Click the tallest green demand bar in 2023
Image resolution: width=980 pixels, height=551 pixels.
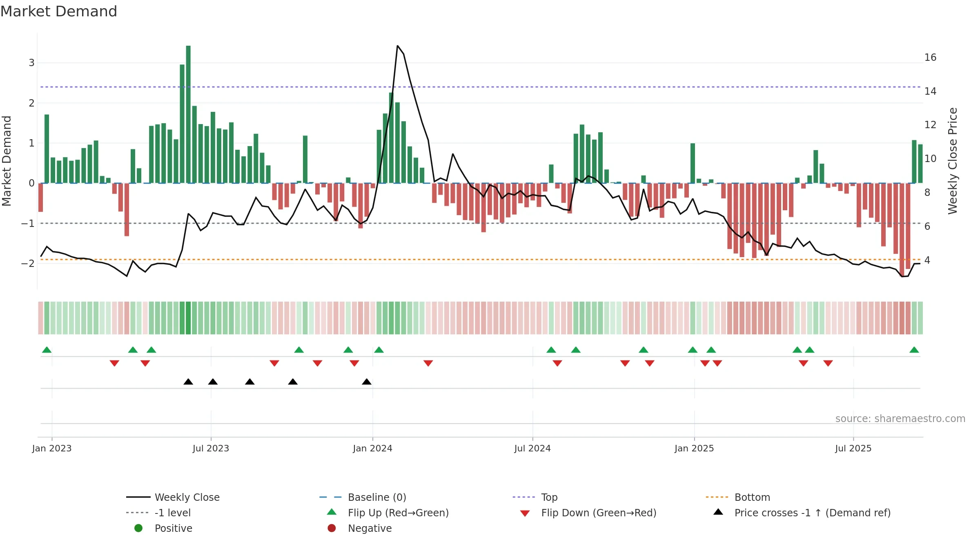point(188,114)
